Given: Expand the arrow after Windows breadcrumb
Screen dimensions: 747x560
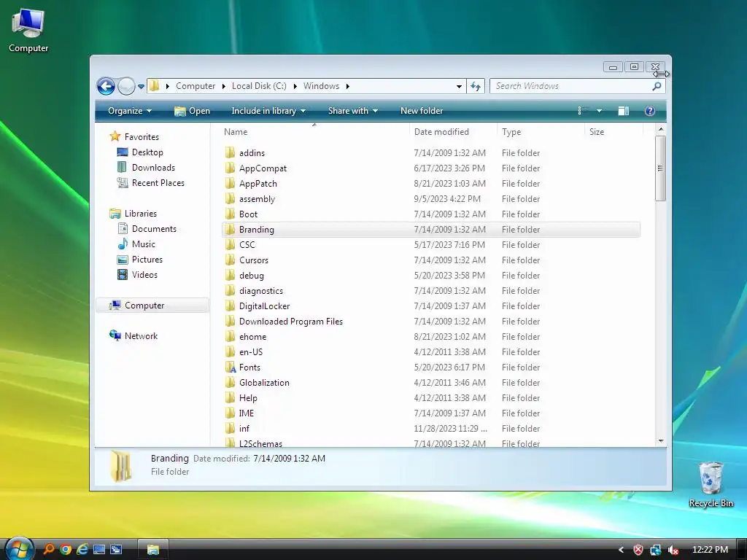Looking at the screenshot, I should (x=348, y=86).
